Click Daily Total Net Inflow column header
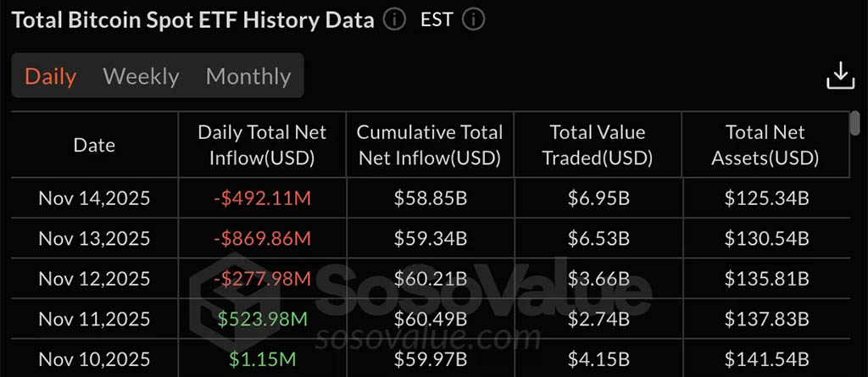Screen dimensions: 868x377 click(x=262, y=145)
